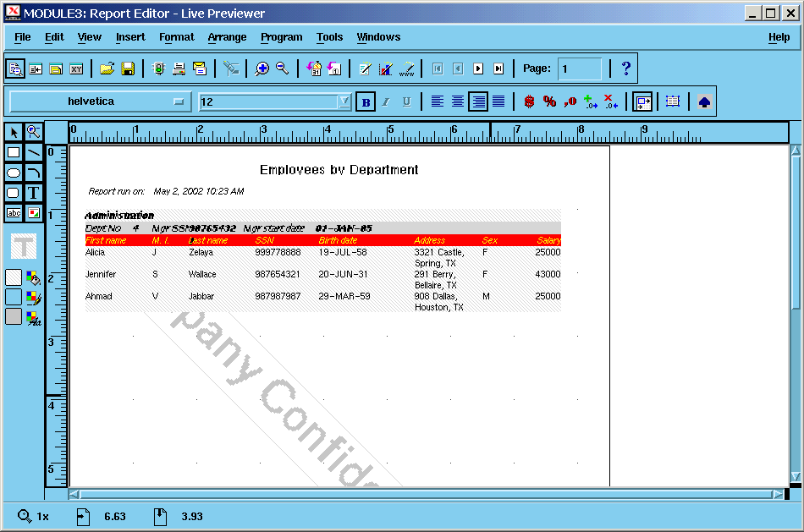The height and width of the screenshot is (532, 804).
Task: Apply currency dollar format
Action: pyautogui.click(x=529, y=101)
